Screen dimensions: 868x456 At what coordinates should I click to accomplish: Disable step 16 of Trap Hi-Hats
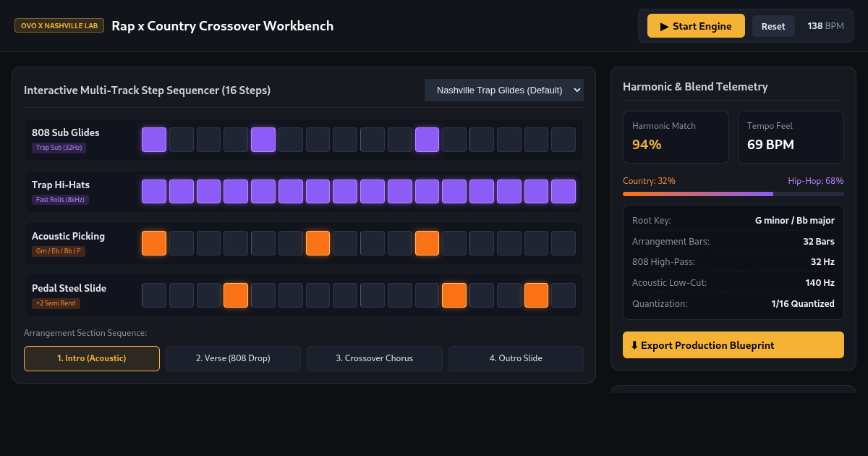click(563, 191)
